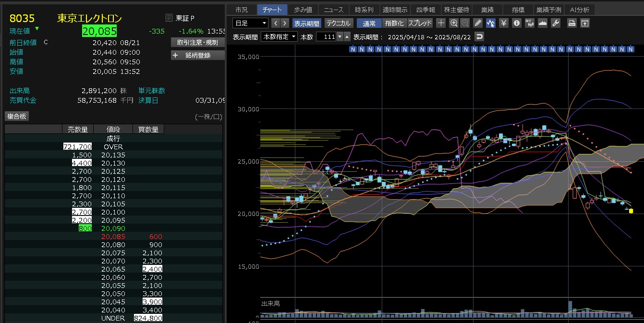
Task: Toggle the 表示期間 display period button
Action: [x=306, y=23]
